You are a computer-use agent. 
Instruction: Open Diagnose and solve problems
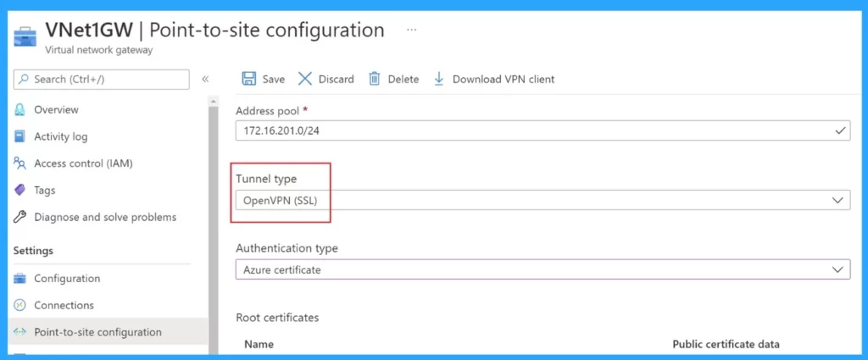(105, 217)
